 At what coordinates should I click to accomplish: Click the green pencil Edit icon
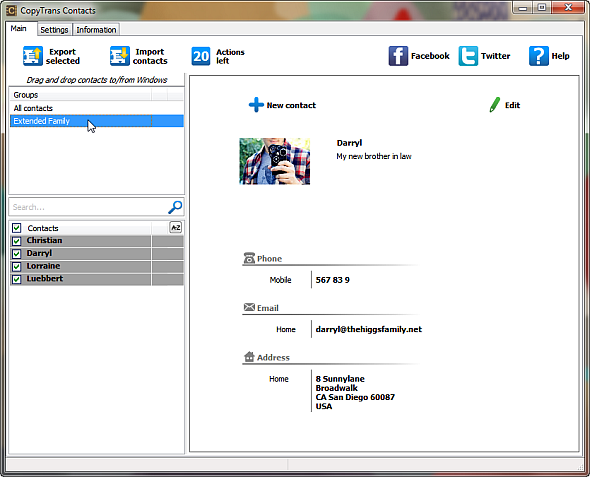(x=494, y=105)
